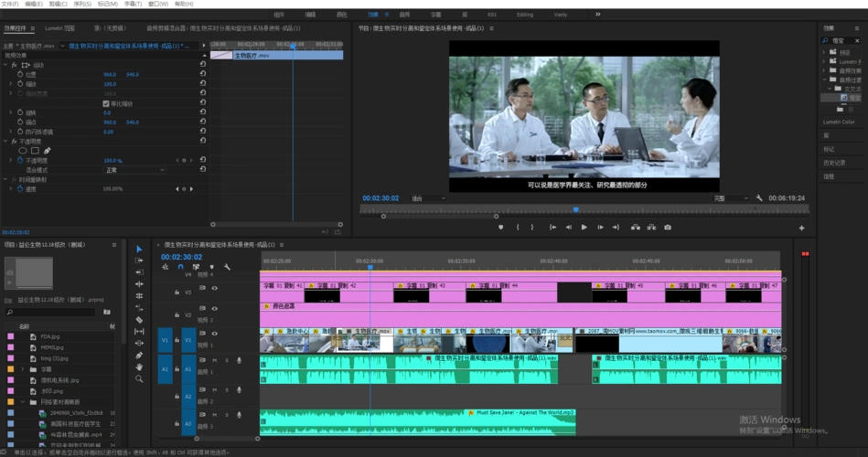
Task: Click the Program monitor timecode 00:02:30:02
Action: [x=379, y=198]
